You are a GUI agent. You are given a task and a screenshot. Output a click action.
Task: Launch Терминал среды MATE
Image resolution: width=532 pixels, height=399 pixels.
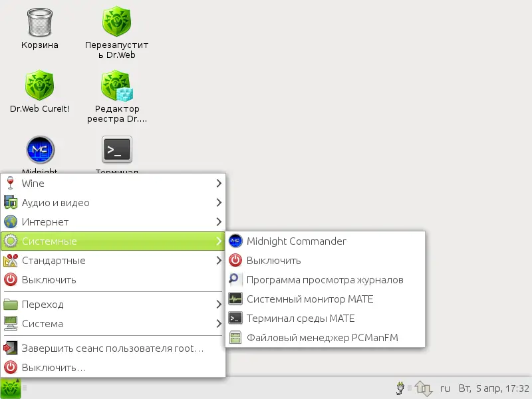(325, 319)
